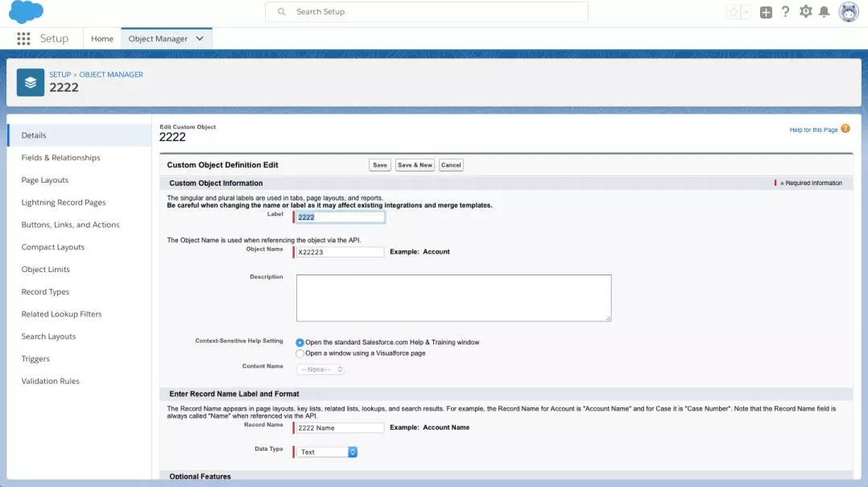The height and width of the screenshot is (487, 868).
Task: Click the Description text area
Action: click(x=453, y=298)
